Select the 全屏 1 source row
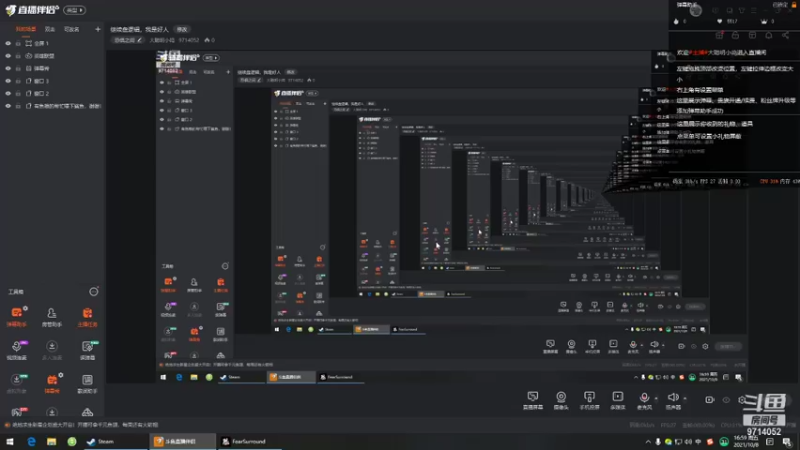This screenshot has width=800, height=450. [53, 43]
